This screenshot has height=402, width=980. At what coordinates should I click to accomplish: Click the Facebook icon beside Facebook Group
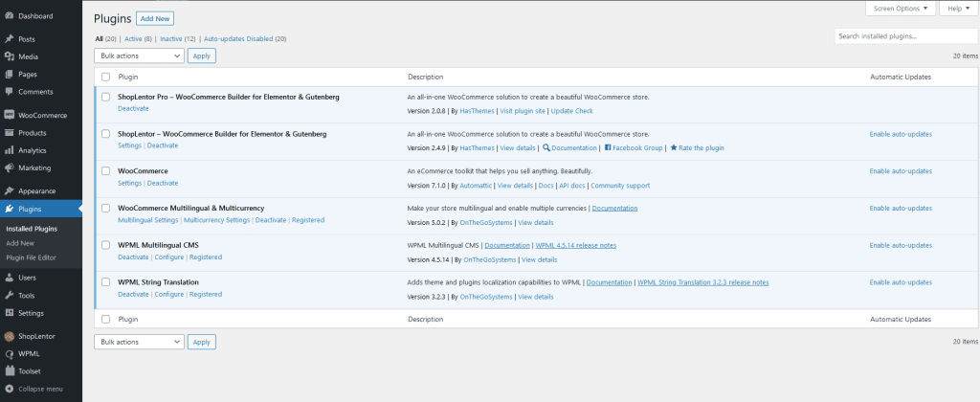(608, 148)
